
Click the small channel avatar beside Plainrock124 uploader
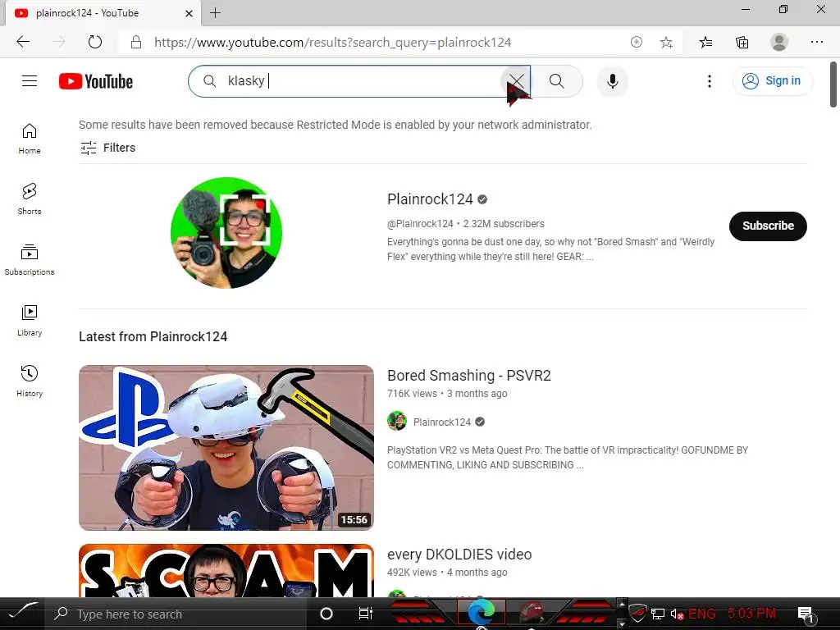tap(397, 422)
